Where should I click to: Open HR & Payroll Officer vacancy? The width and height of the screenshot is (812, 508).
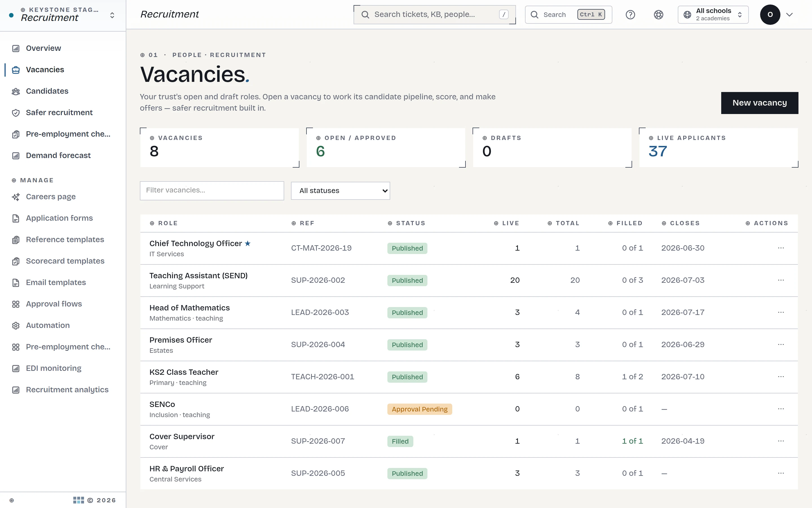[x=187, y=469]
